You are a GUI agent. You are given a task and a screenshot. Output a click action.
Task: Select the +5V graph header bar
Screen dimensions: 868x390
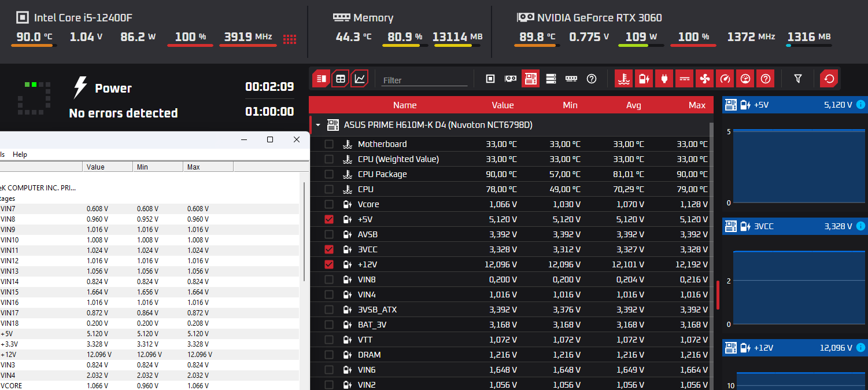click(795, 105)
